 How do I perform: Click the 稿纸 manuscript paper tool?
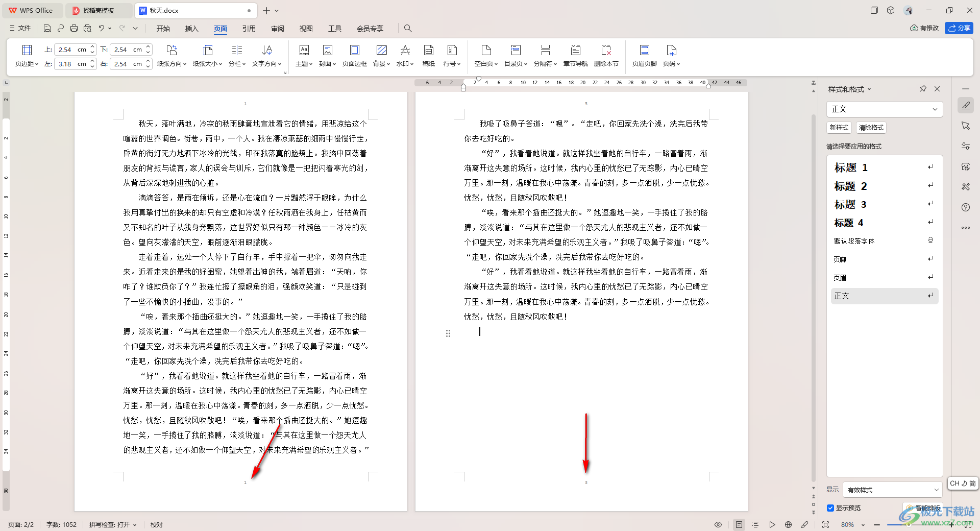(x=429, y=56)
